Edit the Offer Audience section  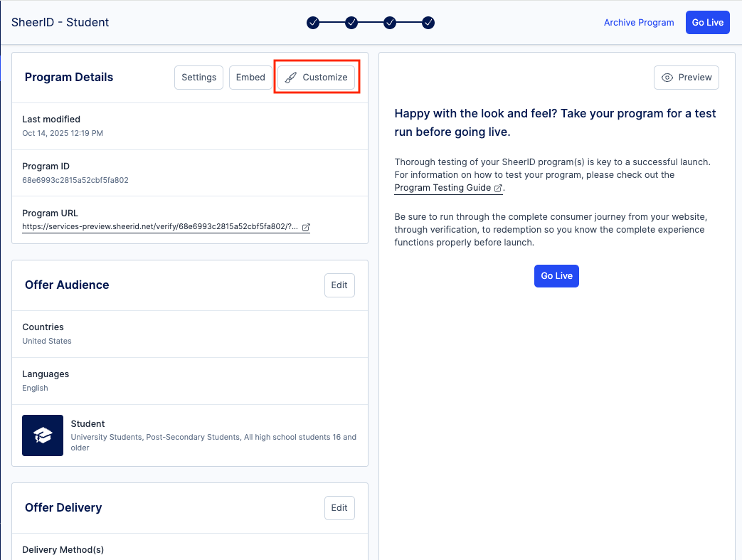339,285
